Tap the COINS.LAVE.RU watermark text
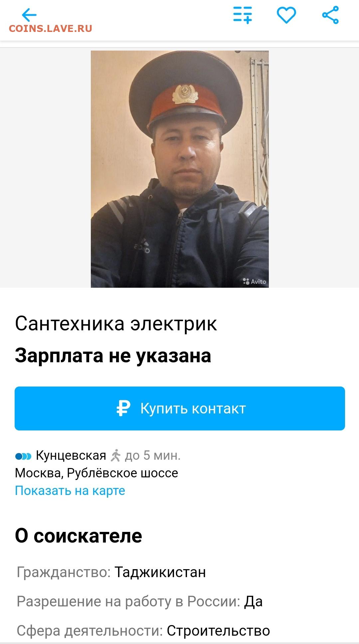Viewport: 359px width, 644px height. coord(51,29)
